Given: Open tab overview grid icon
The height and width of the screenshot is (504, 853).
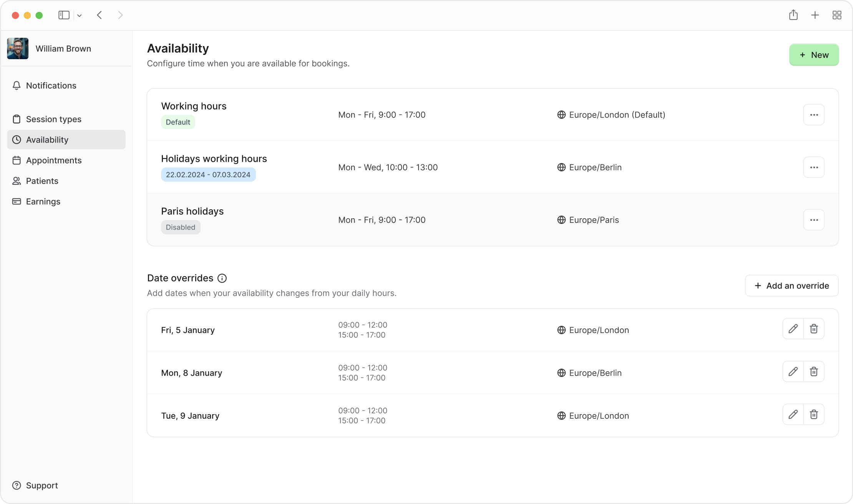Looking at the screenshot, I should pyautogui.click(x=837, y=15).
